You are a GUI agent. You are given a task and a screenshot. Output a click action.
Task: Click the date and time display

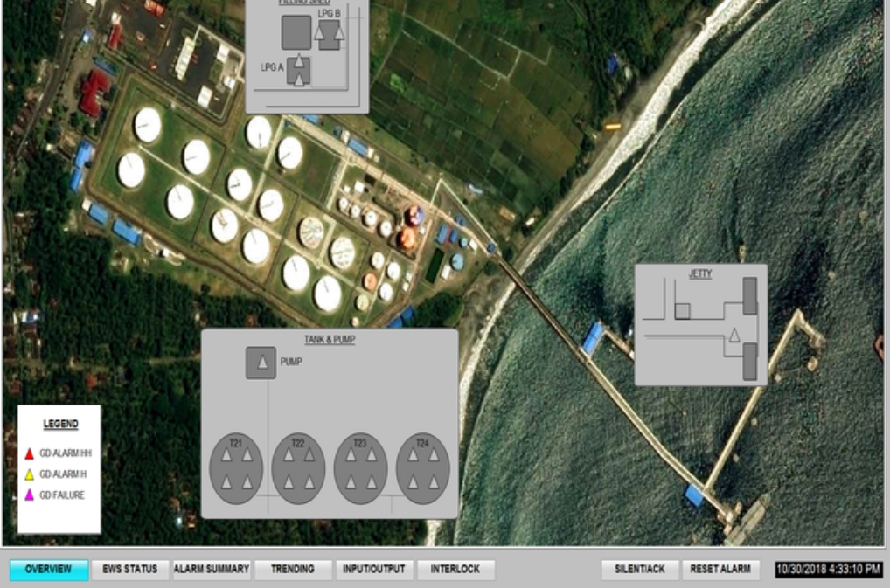coord(828,570)
